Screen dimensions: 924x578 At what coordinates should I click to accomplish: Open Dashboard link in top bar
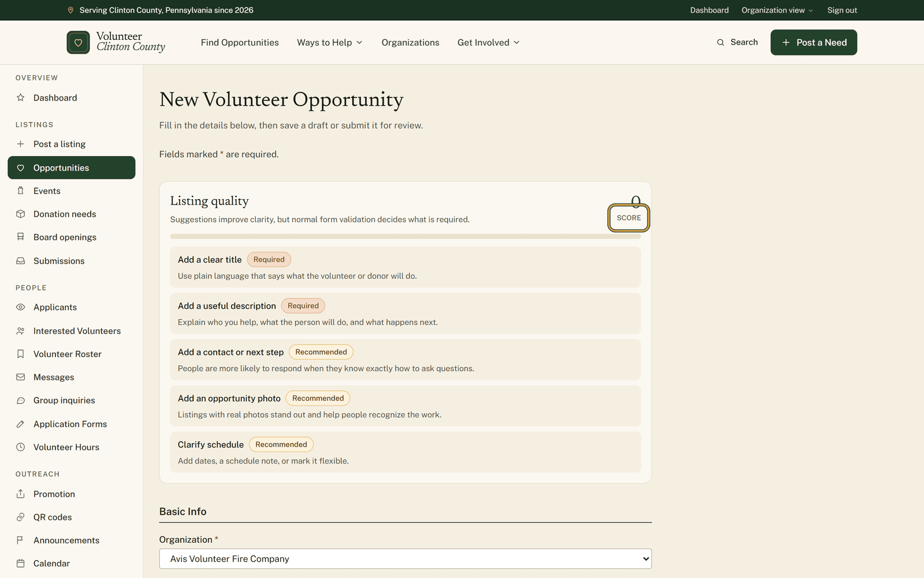709,10
